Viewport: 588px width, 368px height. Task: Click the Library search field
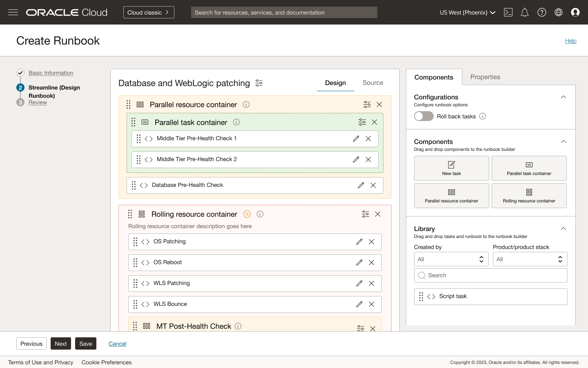point(490,275)
